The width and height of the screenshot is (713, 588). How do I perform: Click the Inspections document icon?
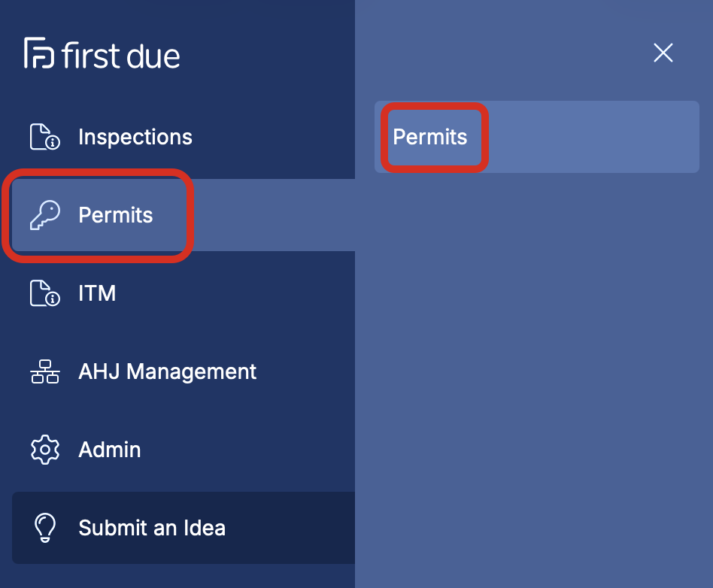(44, 136)
